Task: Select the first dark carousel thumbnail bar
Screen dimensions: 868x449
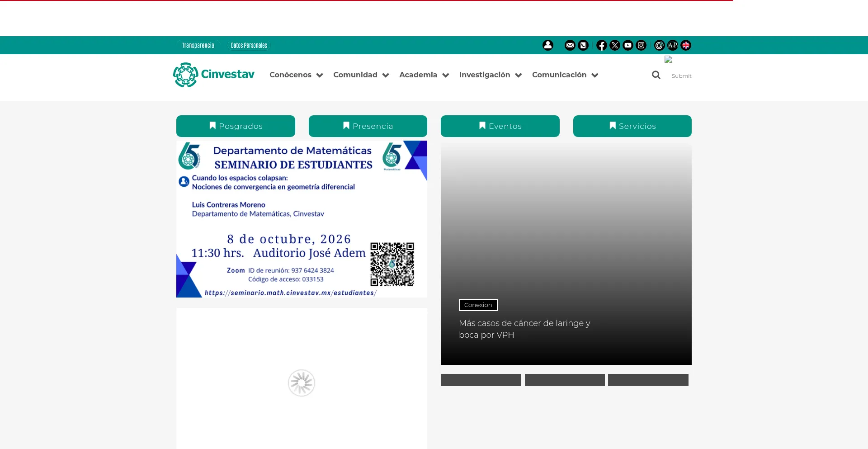Action: tap(481, 380)
